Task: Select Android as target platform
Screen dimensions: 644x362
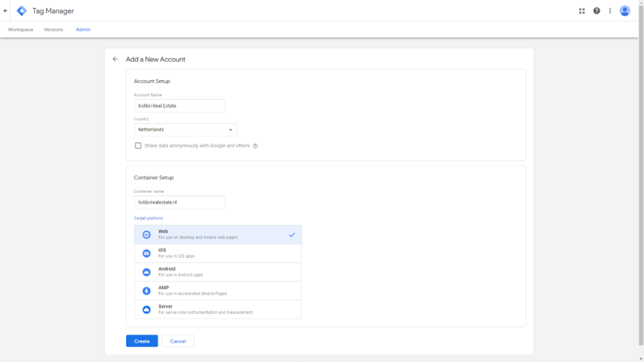Action: click(x=218, y=272)
